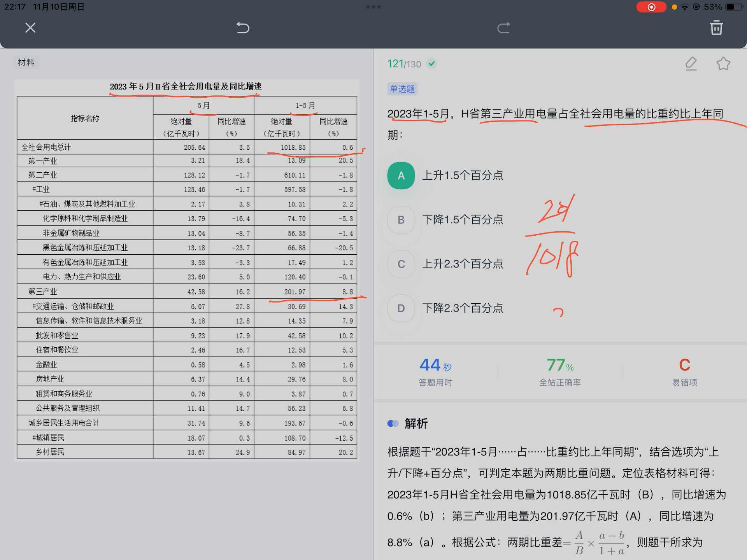Screen dimensions: 747x560
Task: Tap the 乡村居民 row label
Action: click(50, 452)
